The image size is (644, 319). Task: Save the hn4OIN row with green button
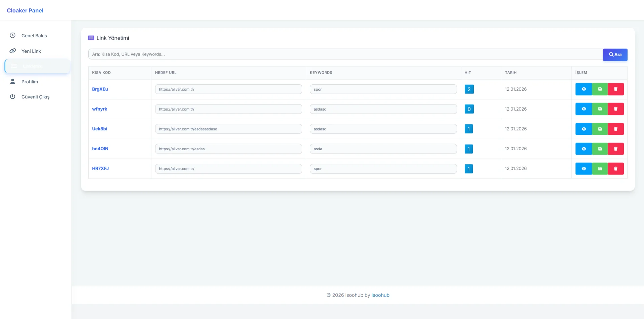pos(600,149)
